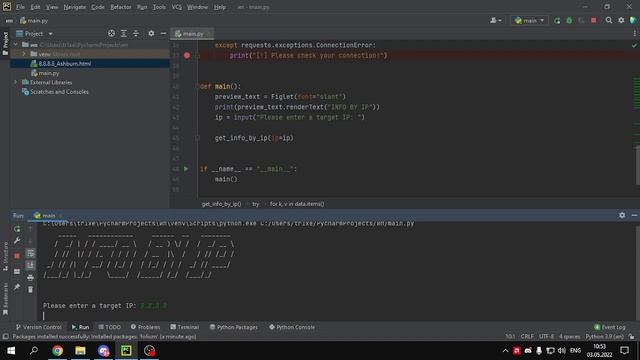Stop process with Run panel red square

tap(17, 256)
